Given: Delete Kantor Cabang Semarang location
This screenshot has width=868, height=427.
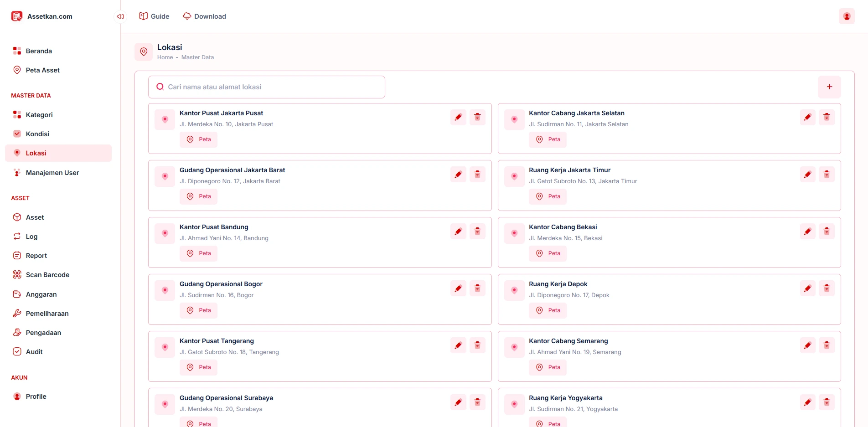Looking at the screenshot, I should click(x=827, y=345).
